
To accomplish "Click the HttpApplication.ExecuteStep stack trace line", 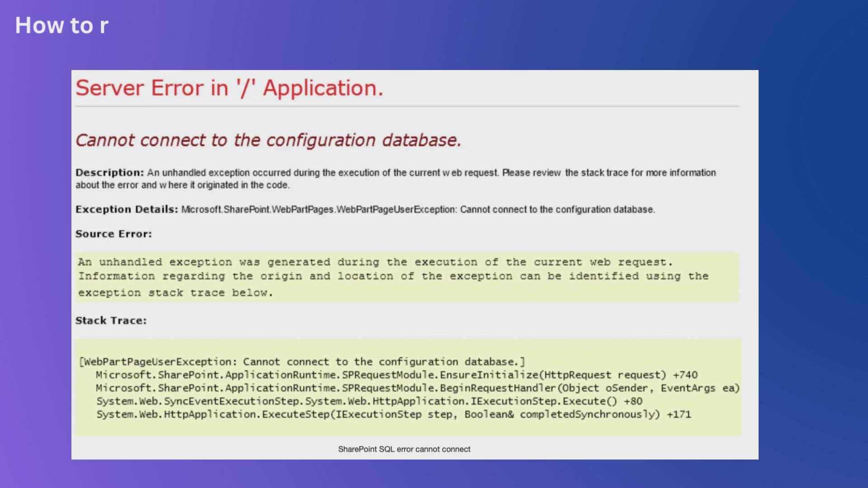I will tap(393, 414).
